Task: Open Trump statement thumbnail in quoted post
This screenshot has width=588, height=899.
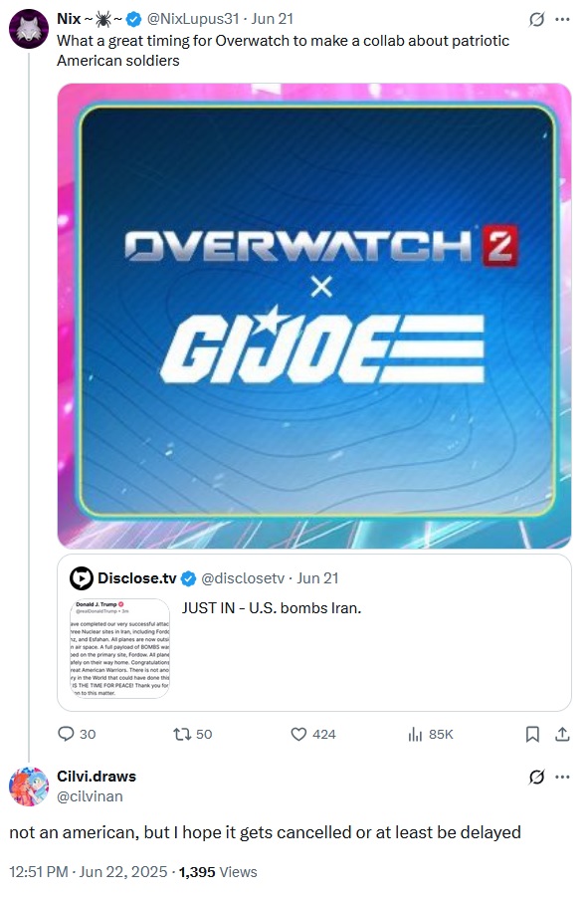Action: tap(119, 648)
